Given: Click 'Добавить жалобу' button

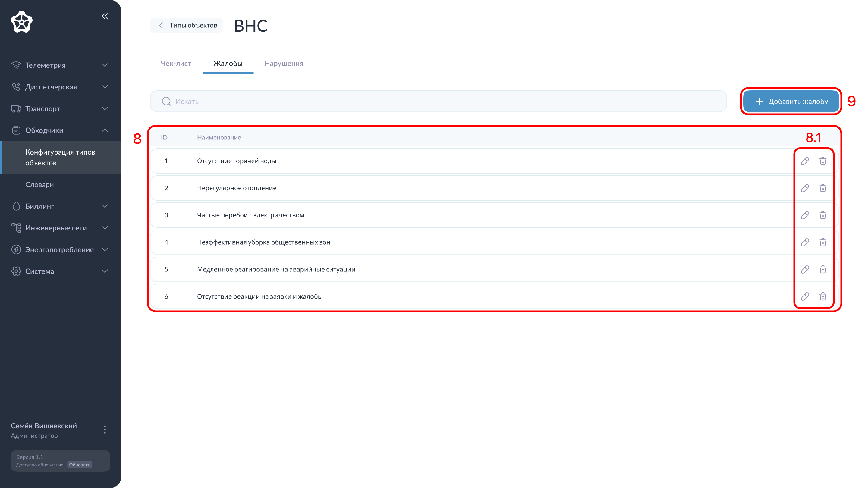Looking at the screenshot, I should tap(791, 102).
